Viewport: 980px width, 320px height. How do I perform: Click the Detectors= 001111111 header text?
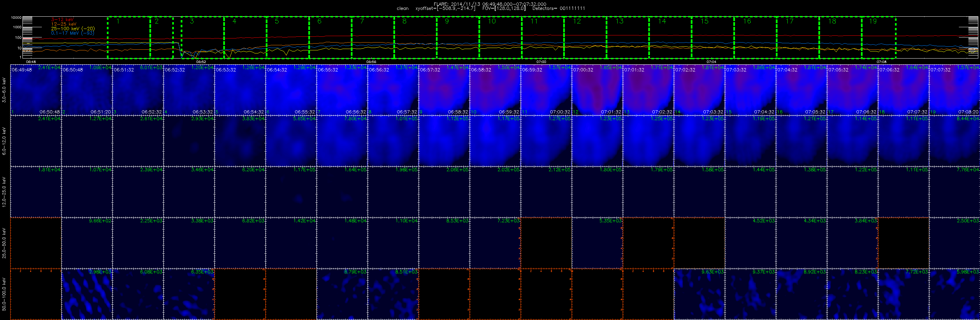click(x=559, y=9)
